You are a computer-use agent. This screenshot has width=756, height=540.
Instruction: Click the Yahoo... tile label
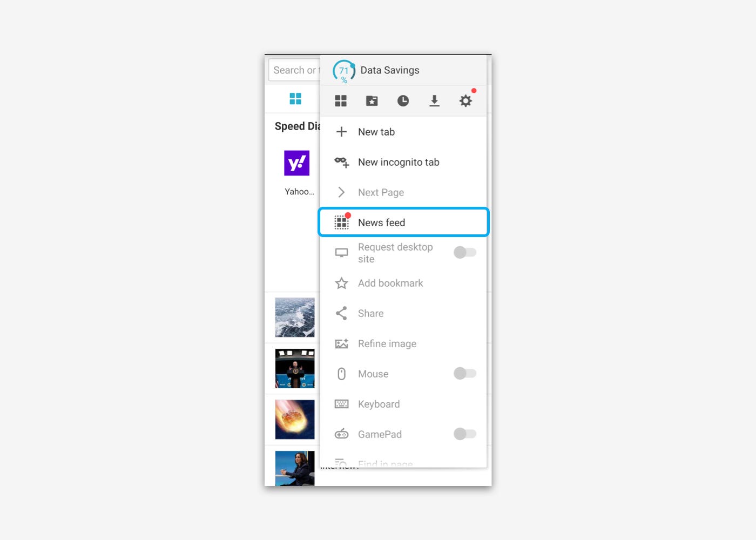click(x=299, y=192)
